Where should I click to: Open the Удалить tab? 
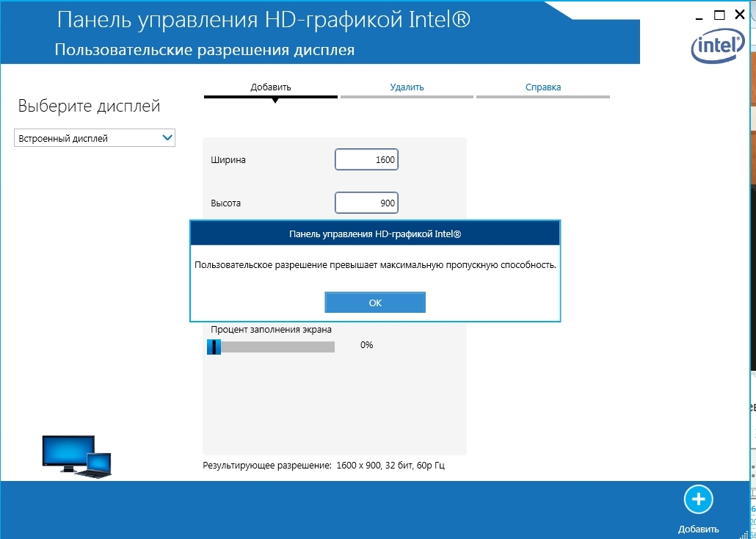click(x=407, y=87)
